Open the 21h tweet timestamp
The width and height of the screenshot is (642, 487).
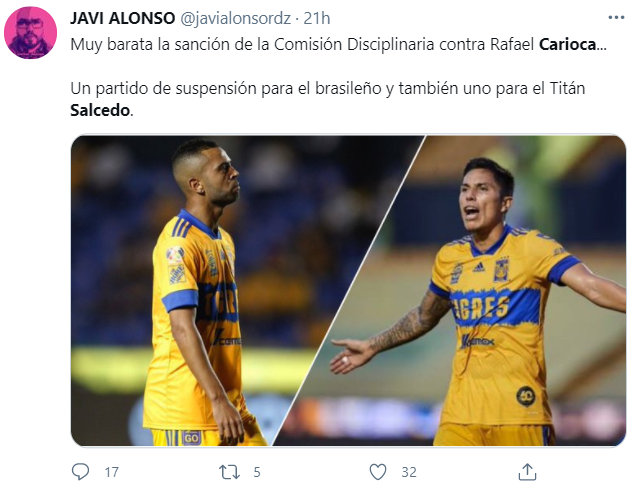[x=316, y=18]
